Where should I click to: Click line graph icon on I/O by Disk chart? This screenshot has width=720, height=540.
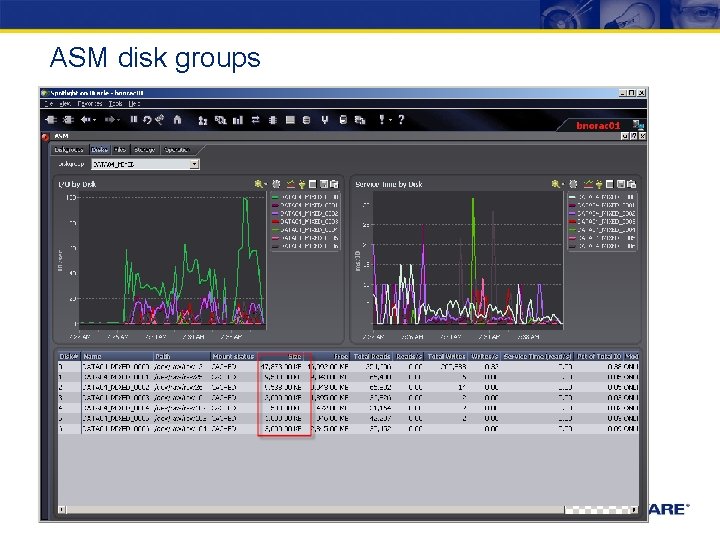[290, 184]
